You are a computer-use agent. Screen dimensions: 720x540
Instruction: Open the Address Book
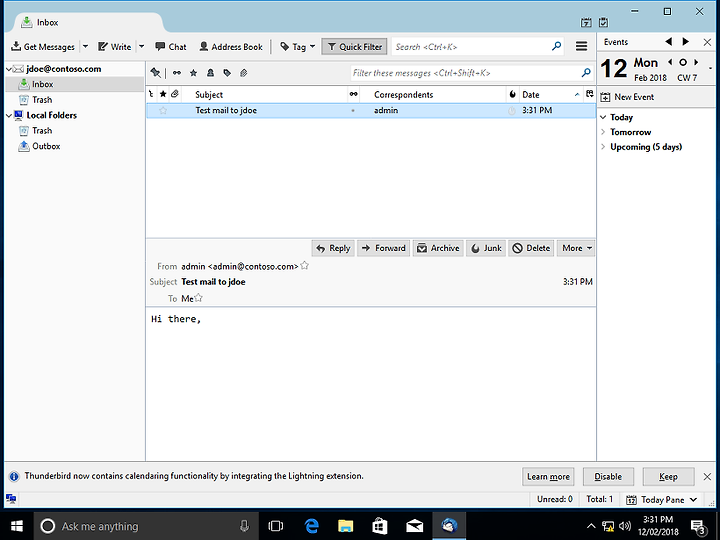tap(231, 46)
